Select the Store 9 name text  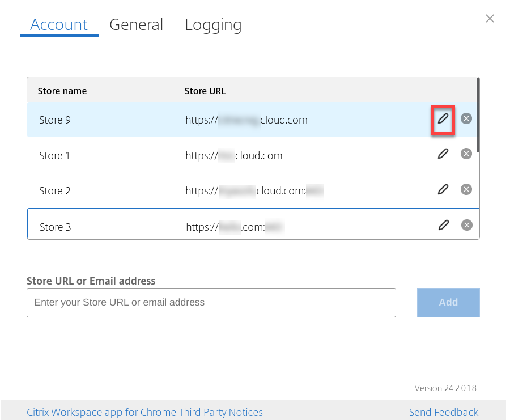pos(55,120)
